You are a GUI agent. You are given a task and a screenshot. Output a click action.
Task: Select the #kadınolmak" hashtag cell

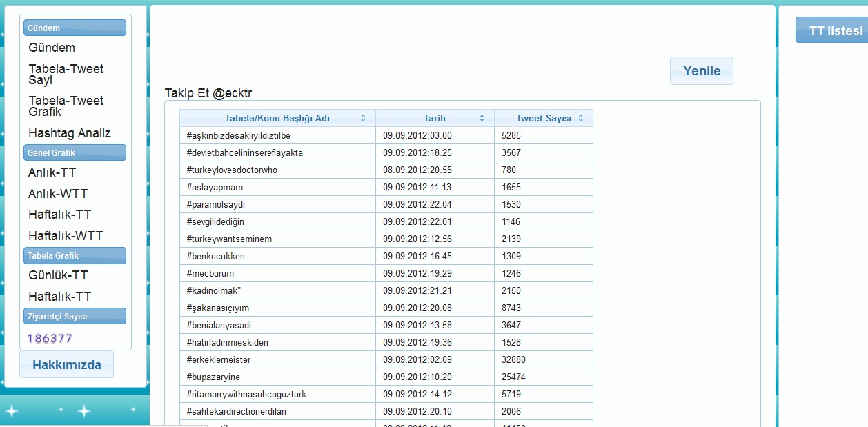click(277, 290)
